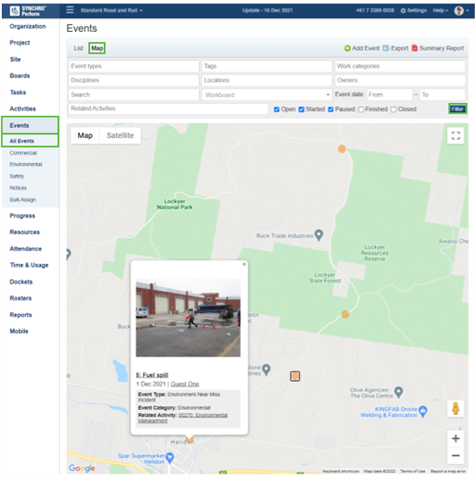Viewport: 475px width, 479px height.
Task: Open the hamburger menu icon
Action: (70, 10)
